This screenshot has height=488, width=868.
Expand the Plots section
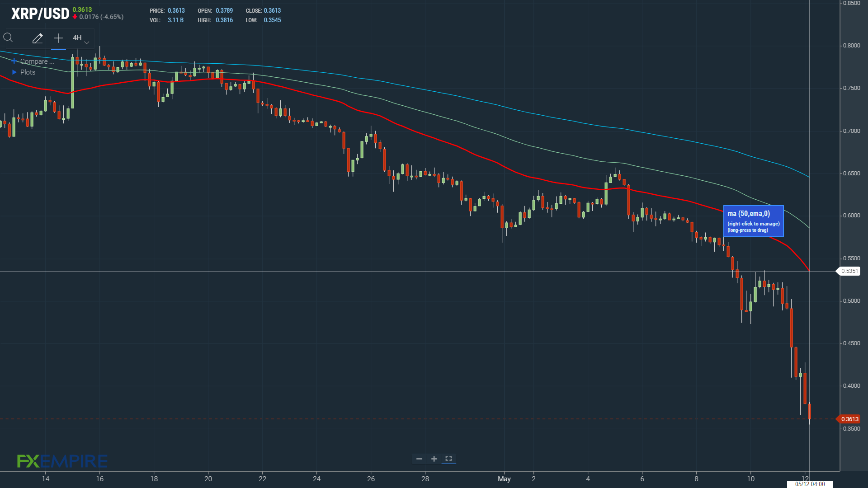24,72
